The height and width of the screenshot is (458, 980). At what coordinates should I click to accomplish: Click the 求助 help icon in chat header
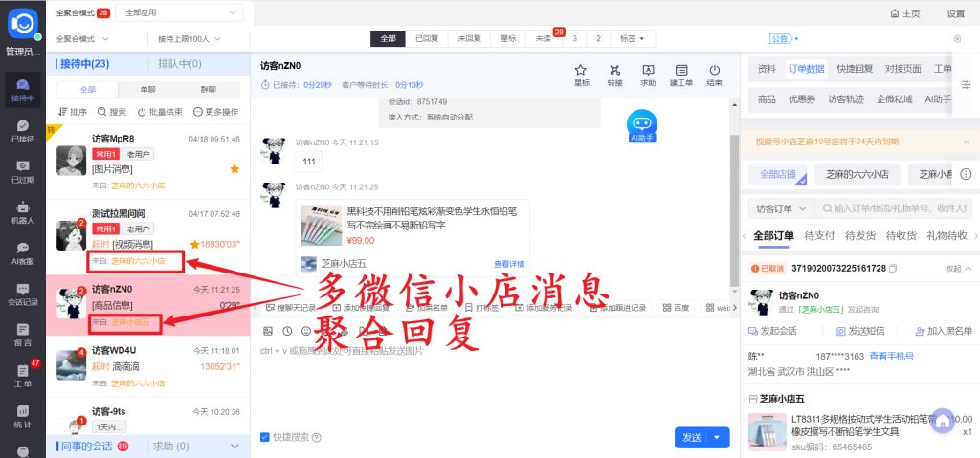(648, 74)
